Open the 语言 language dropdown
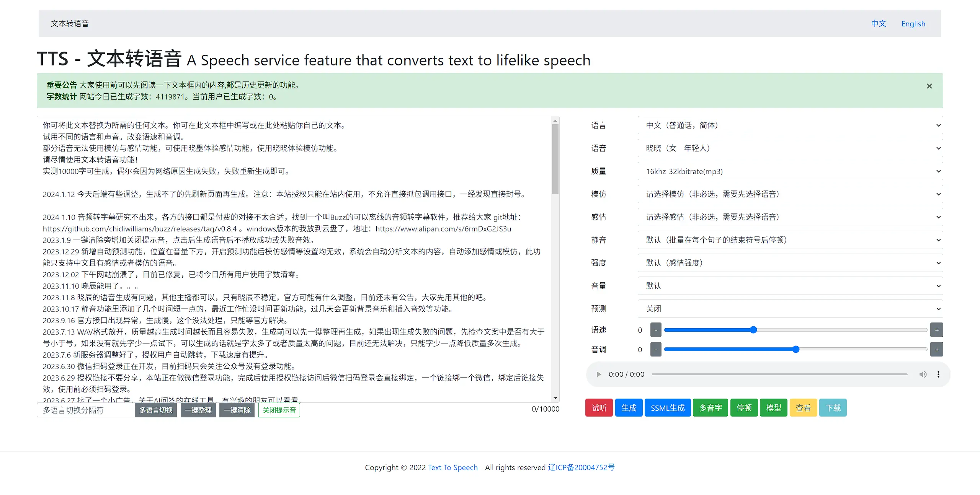This screenshot has height=495, width=980. coord(790,125)
